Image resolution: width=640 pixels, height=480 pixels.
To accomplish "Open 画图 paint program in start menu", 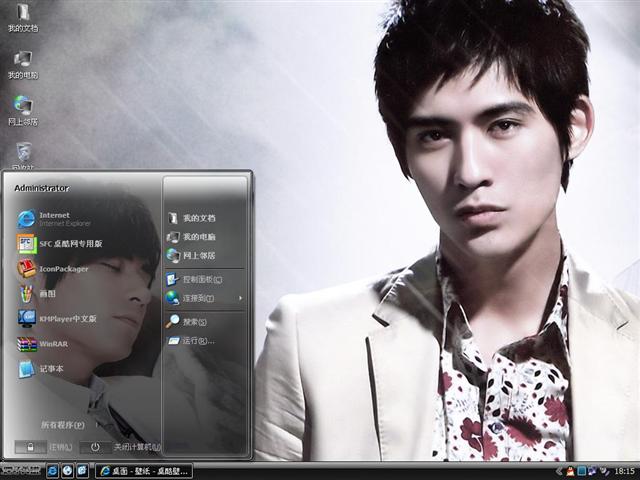I will pyautogui.click(x=37, y=293).
